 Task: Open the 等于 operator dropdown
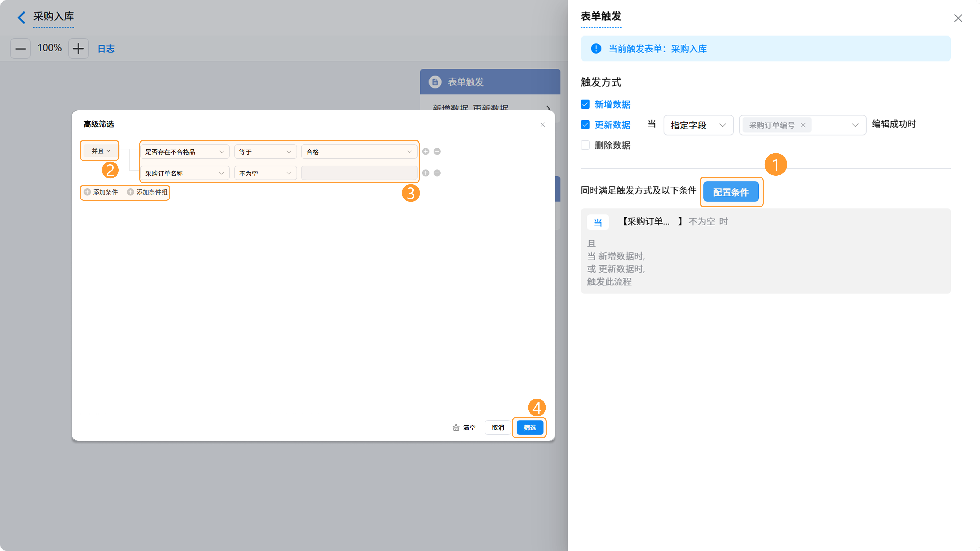point(265,152)
